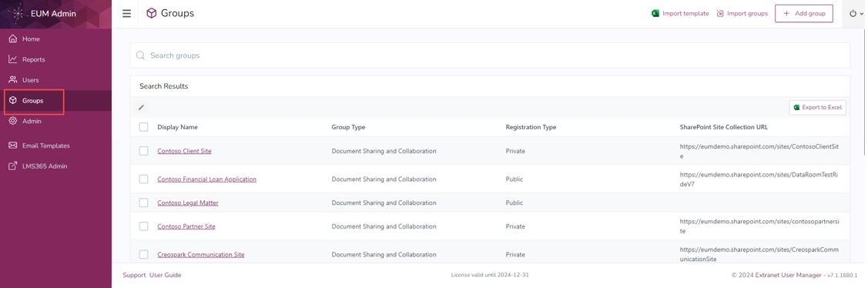Toggle the hamburger menu icon
868x288 pixels.
coord(127,13)
